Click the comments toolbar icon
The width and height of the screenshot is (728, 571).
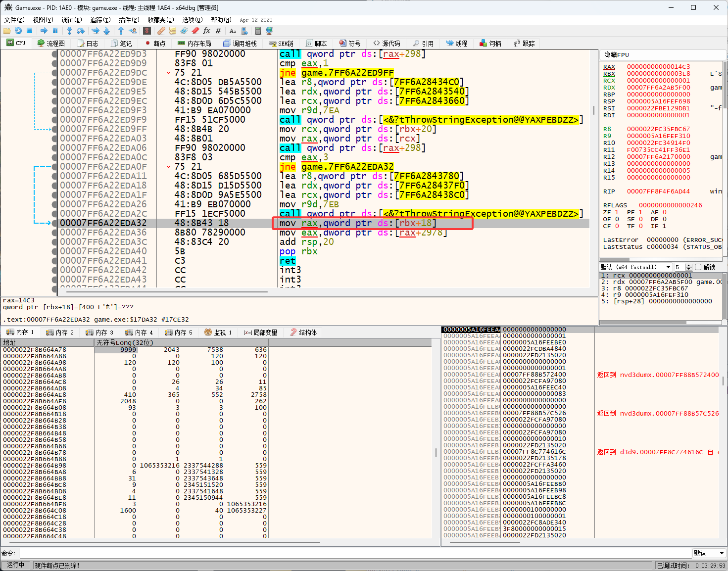pyautogui.click(x=172, y=31)
